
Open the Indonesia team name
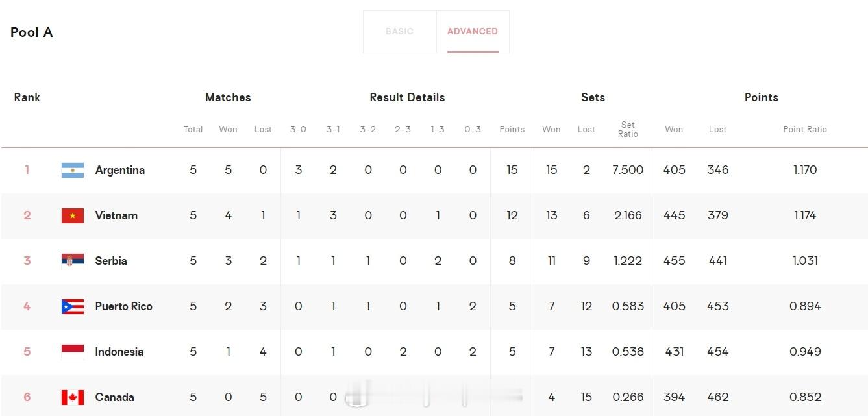[119, 352]
